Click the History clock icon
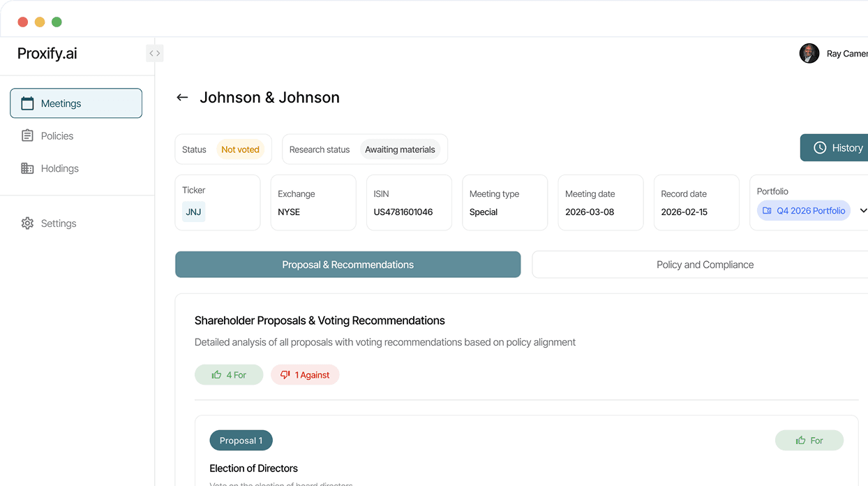This screenshot has width=868, height=486. [x=820, y=147]
